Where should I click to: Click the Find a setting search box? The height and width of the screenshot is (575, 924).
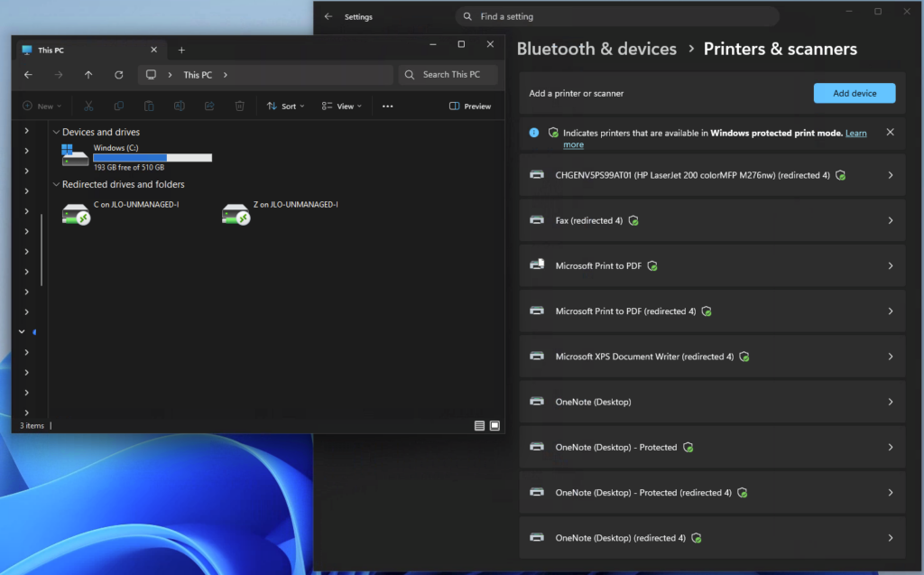pos(617,16)
